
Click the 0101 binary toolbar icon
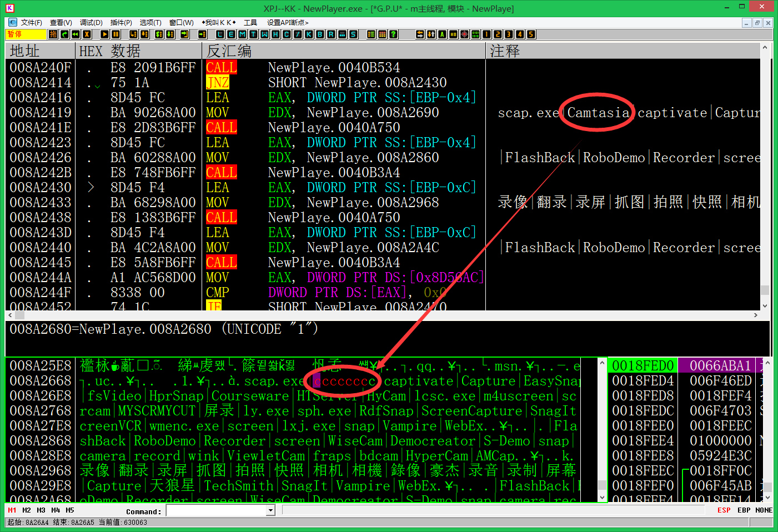pyautogui.click(x=476, y=34)
